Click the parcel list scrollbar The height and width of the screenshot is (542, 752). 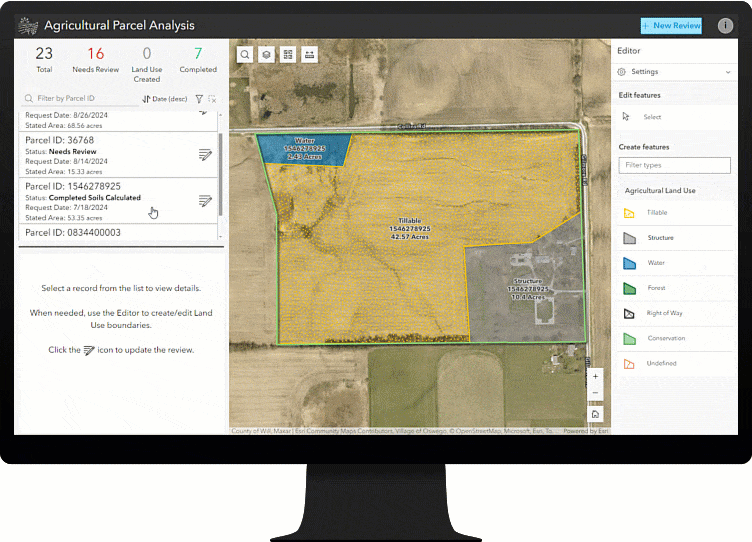pos(220,174)
